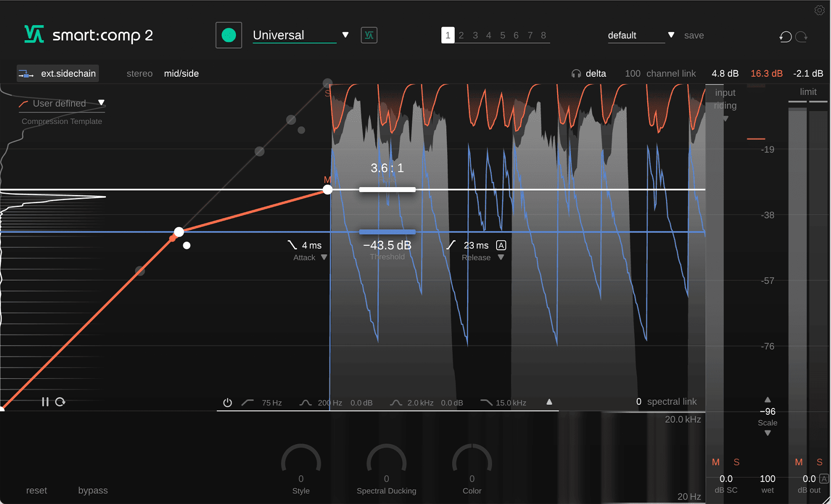
Task: Click the white ratio 3.6:1 handle
Action: pyautogui.click(x=387, y=190)
